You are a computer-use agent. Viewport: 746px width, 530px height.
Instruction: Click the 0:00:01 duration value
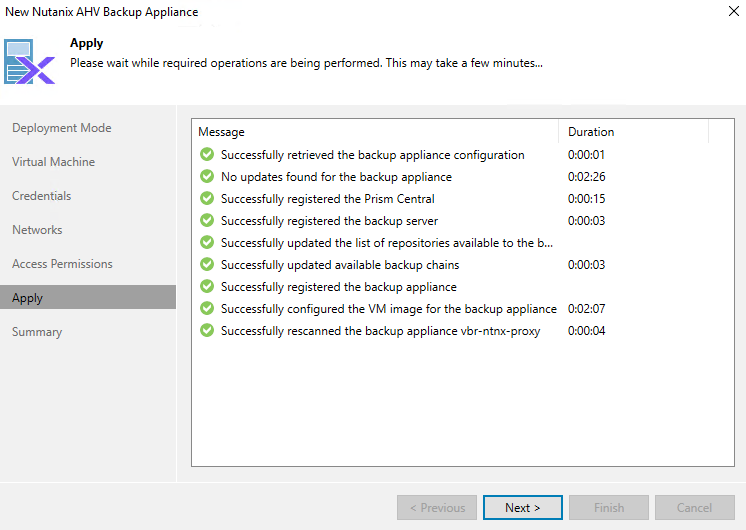click(x=586, y=155)
